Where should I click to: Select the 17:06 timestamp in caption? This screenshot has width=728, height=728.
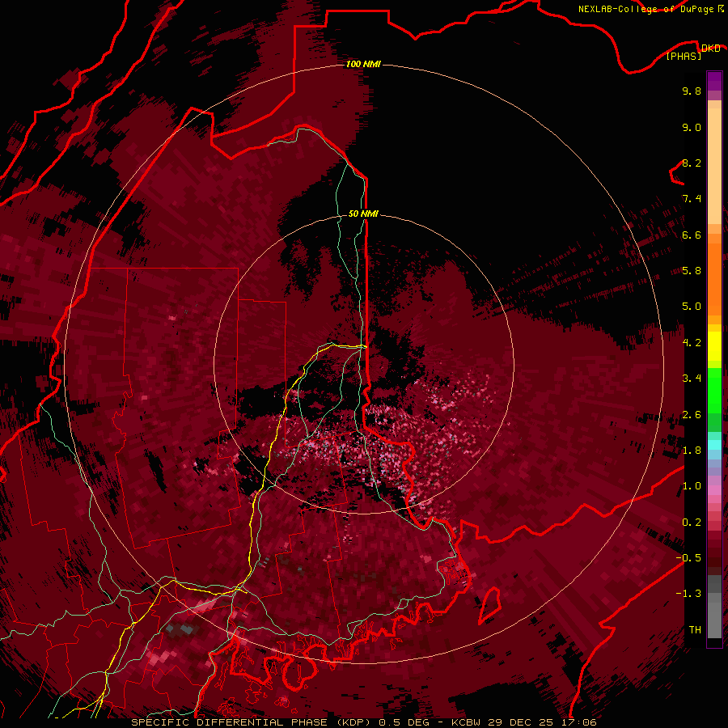(x=578, y=722)
